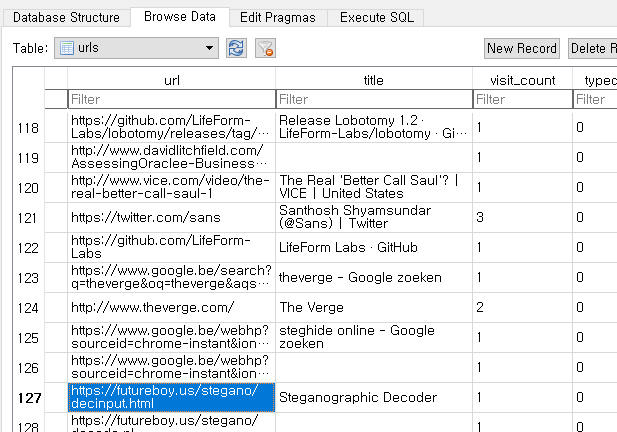Screen dimensions: 617x432
Task: Select the Release Lobotomy 1.2 title cell
Action: point(374,127)
